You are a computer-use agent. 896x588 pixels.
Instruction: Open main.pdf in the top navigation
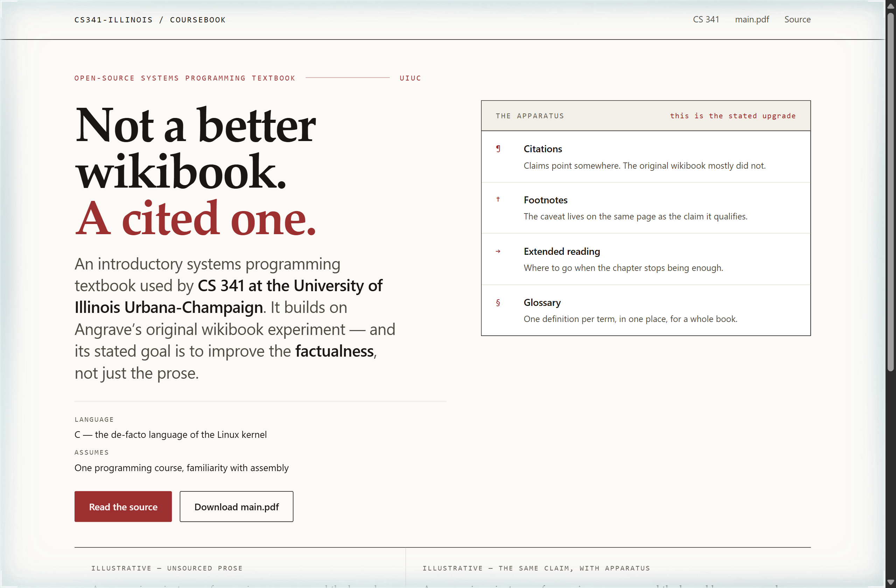(x=752, y=20)
